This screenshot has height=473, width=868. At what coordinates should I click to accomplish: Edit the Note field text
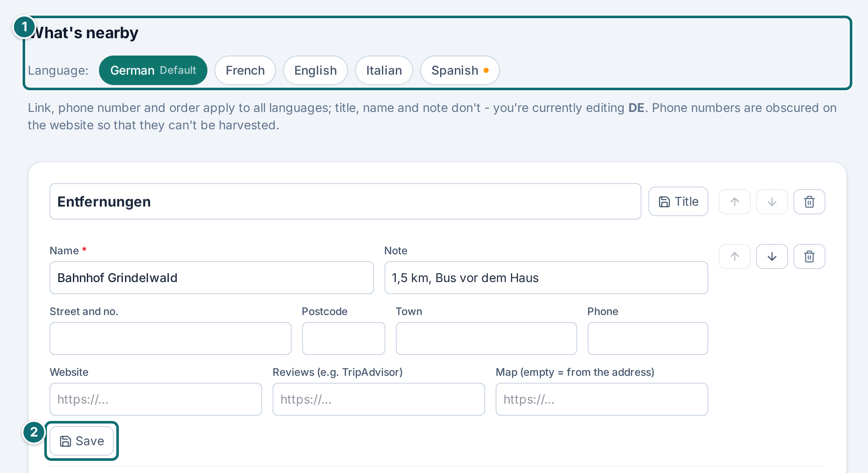pyautogui.click(x=546, y=278)
